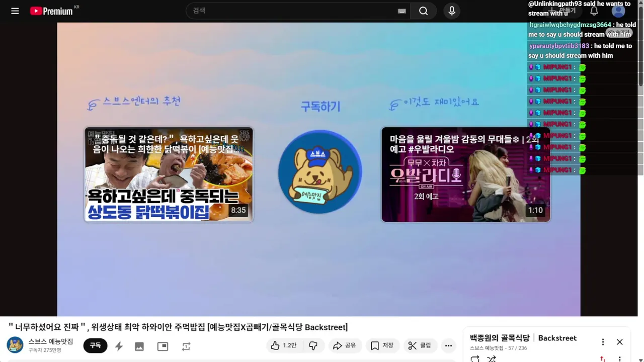
Task: Dislike the video with thumbs down
Action: [313, 345]
